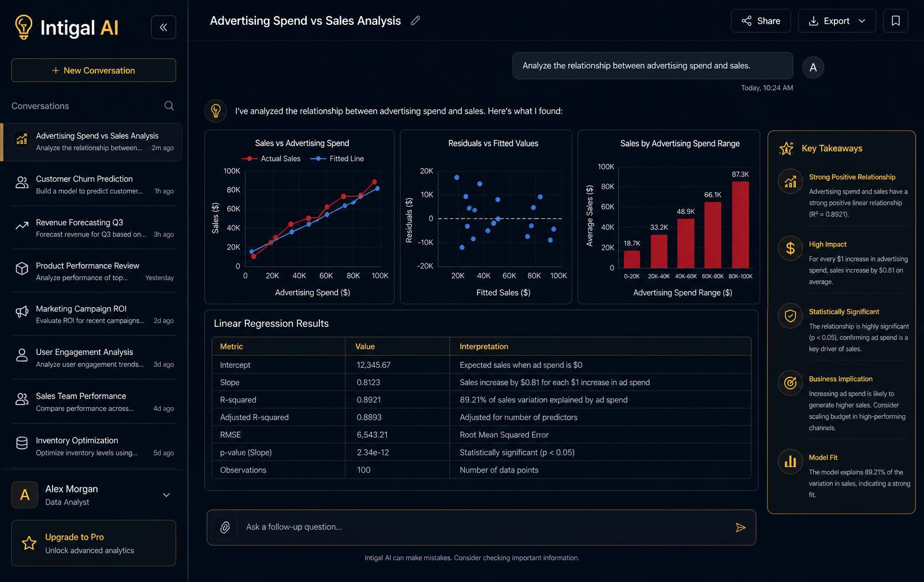Image resolution: width=924 pixels, height=582 pixels.
Task: Toggle Fitted Line legend entry
Action: click(337, 159)
